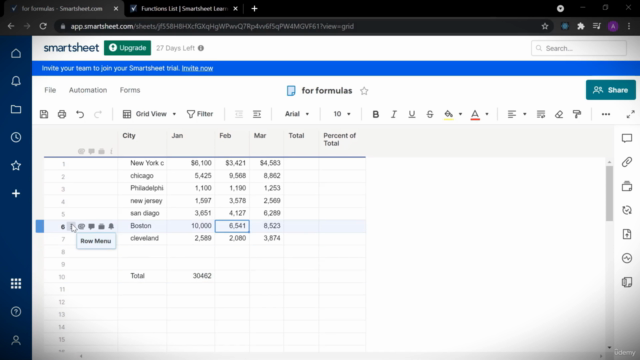Screen dimensions: 640x360
Task: Toggle Italic formatting
Action: click(393, 114)
